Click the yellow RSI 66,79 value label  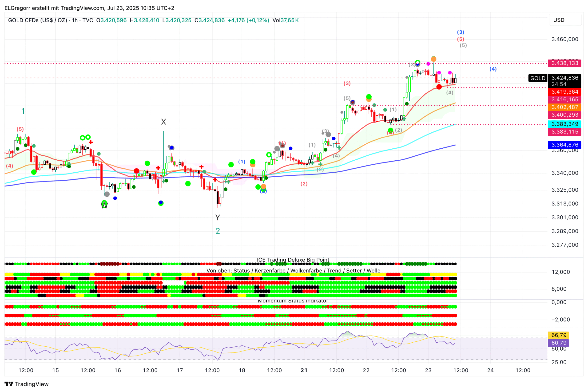558,335
